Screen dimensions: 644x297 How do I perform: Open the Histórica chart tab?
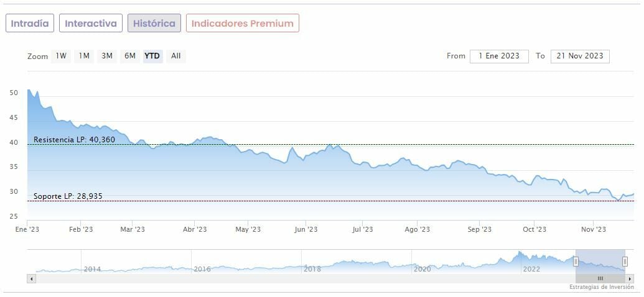154,24
